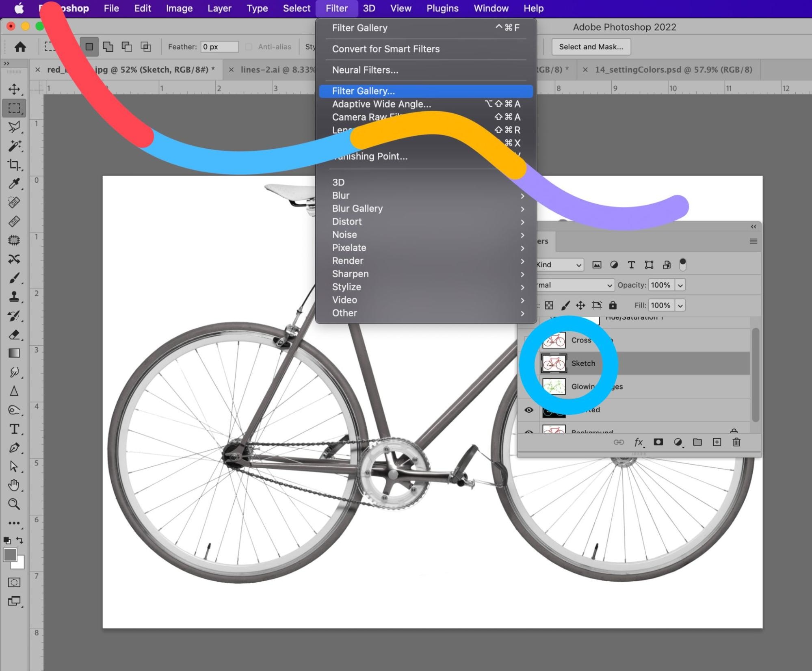Toggle the layer filter on/off switch
Screen dimensions: 812x671
coord(682,264)
